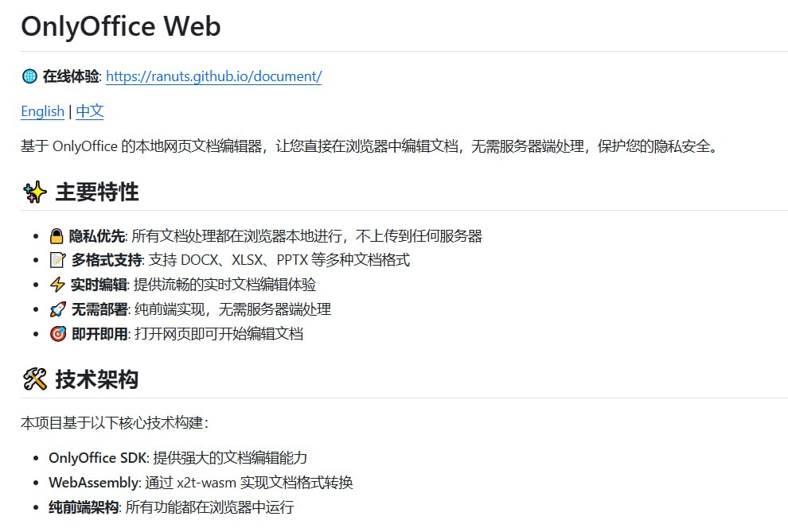Click the text 提供强大的文档编辑能力

pyautogui.click(x=230, y=458)
